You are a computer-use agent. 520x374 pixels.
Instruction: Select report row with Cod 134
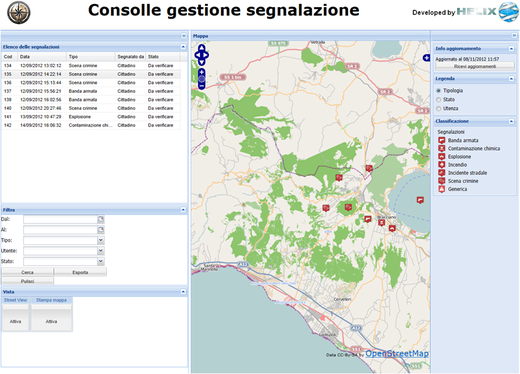(91, 66)
